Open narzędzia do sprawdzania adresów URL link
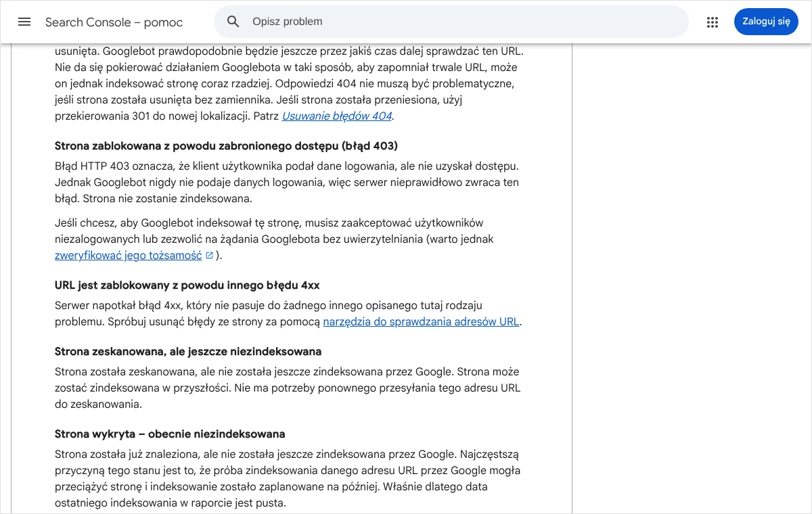 (x=421, y=322)
